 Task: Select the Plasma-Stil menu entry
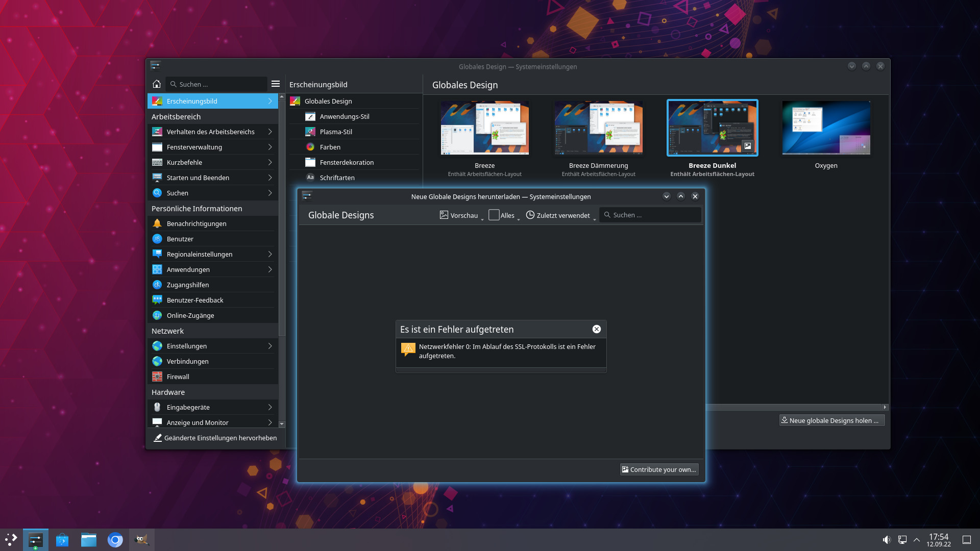[336, 132]
